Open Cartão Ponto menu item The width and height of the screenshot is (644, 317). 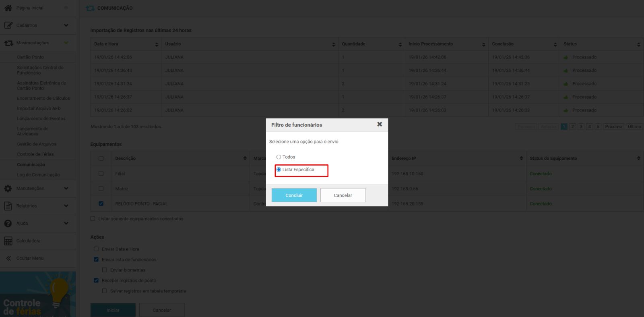tap(30, 57)
